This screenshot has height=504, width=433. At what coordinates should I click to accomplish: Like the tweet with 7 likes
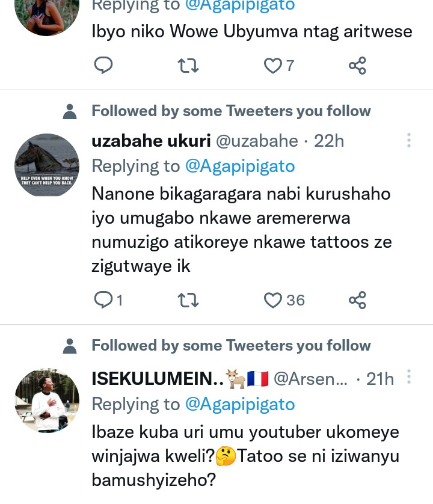pos(274,65)
